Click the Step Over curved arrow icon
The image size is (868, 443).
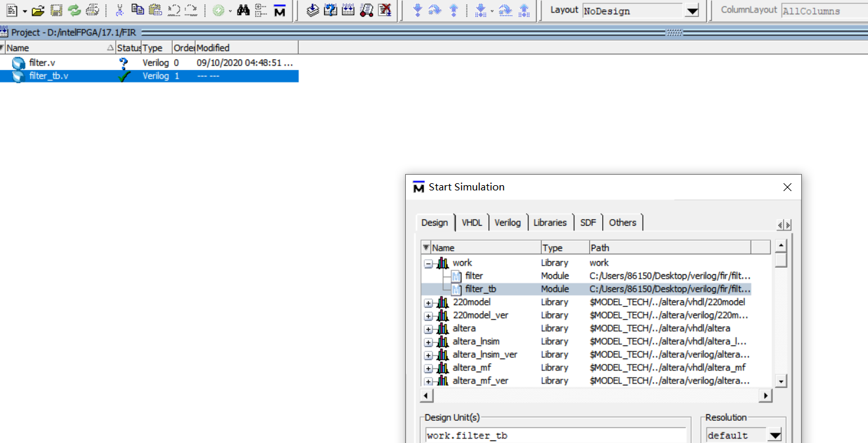point(435,10)
